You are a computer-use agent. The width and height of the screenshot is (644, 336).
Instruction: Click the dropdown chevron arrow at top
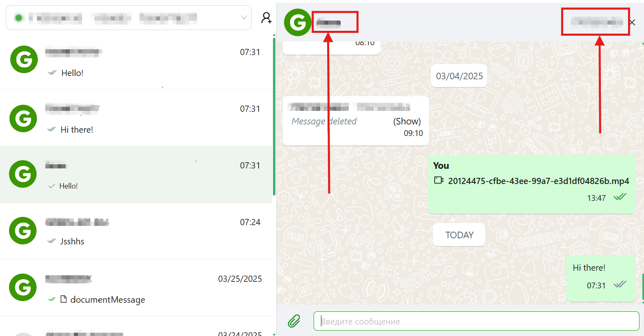(244, 18)
